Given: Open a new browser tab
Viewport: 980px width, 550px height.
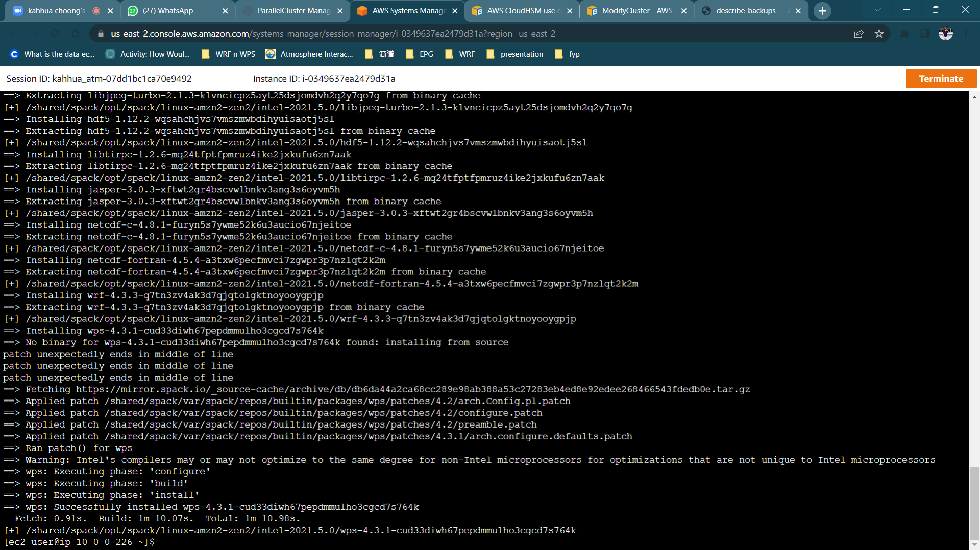Looking at the screenshot, I should (822, 11).
